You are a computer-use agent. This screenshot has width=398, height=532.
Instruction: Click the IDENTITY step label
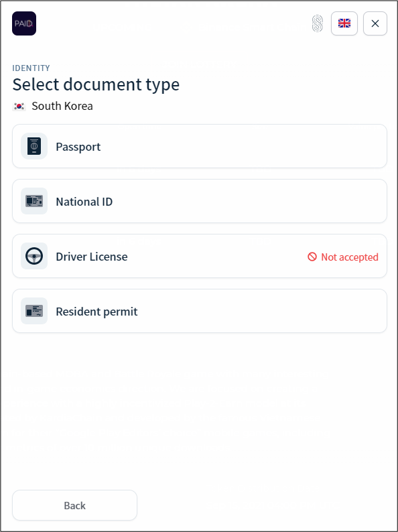point(31,68)
